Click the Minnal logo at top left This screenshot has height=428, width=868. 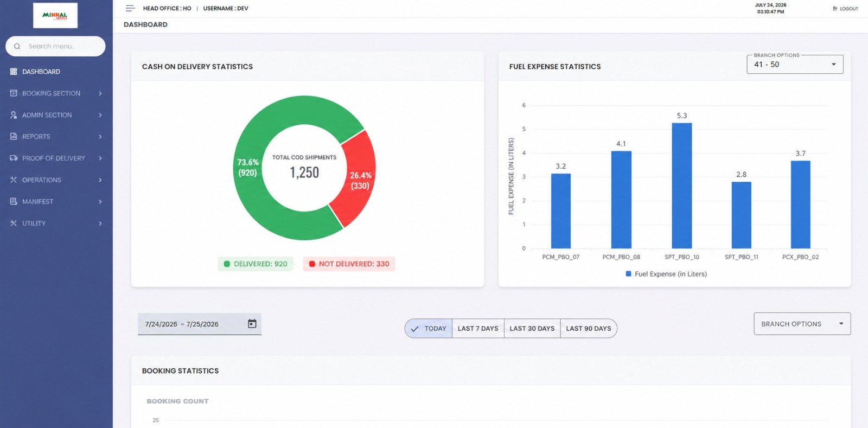[55, 15]
